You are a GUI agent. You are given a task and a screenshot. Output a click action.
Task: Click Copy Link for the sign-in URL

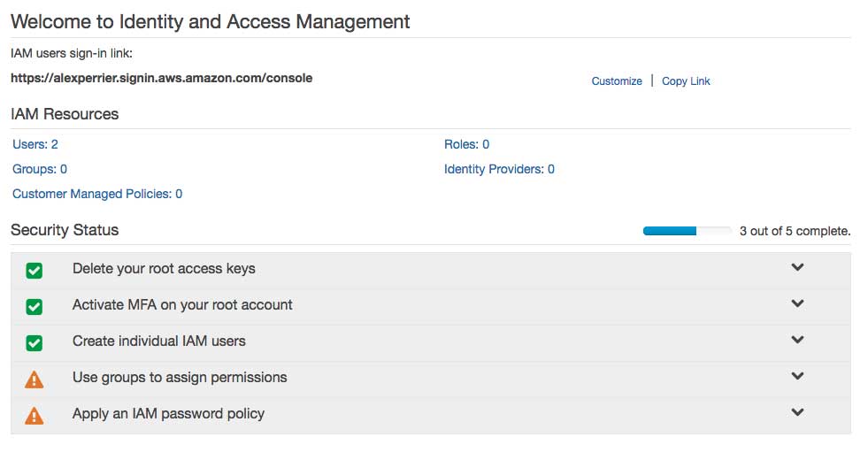coord(686,81)
